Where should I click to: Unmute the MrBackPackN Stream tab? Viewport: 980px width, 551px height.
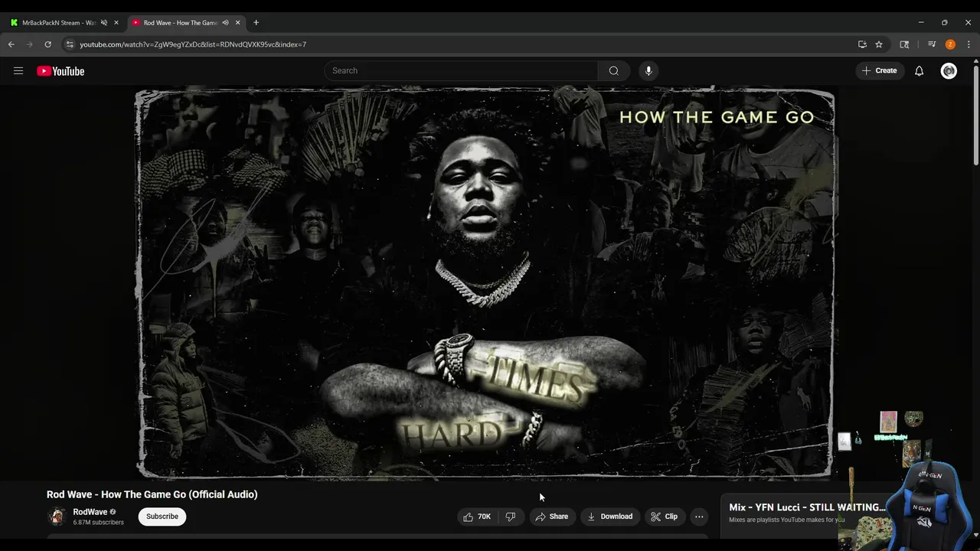tap(104, 23)
